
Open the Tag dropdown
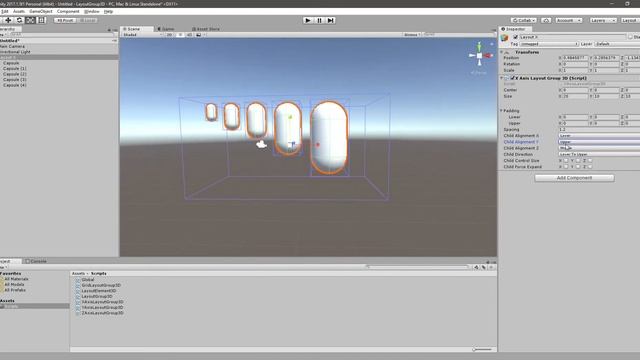pyautogui.click(x=549, y=44)
